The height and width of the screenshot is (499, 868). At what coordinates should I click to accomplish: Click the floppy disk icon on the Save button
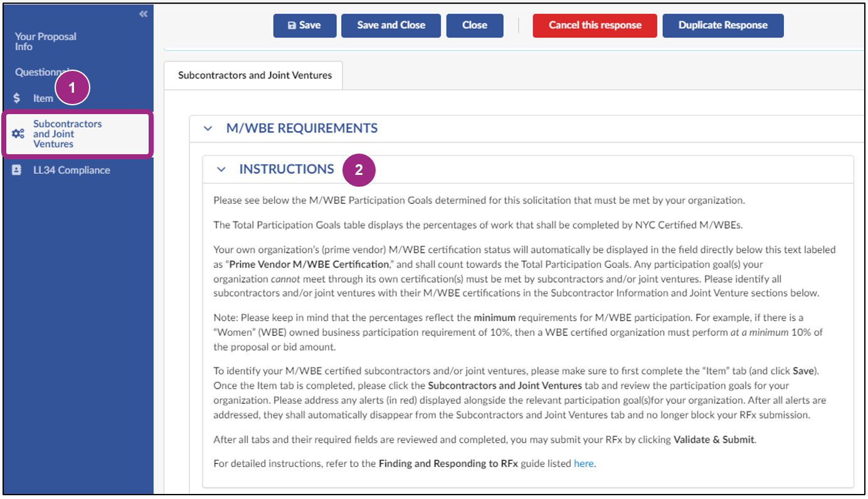click(x=291, y=25)
